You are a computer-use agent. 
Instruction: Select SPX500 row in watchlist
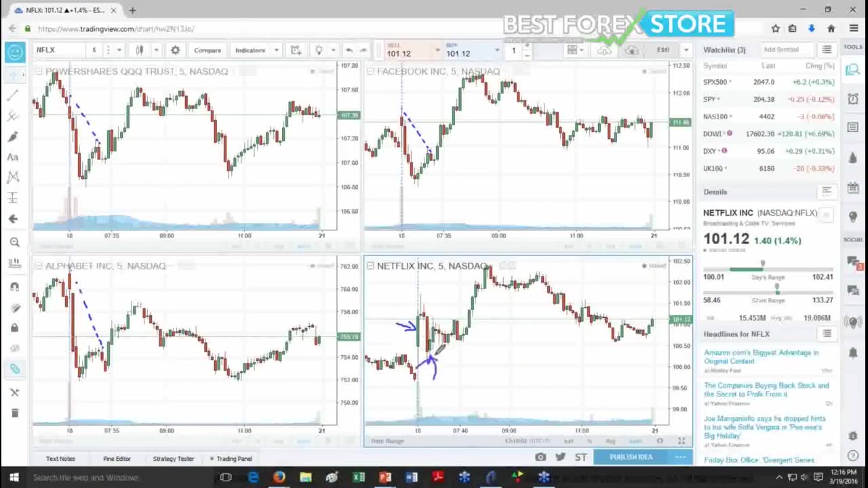tap(768, 82)
